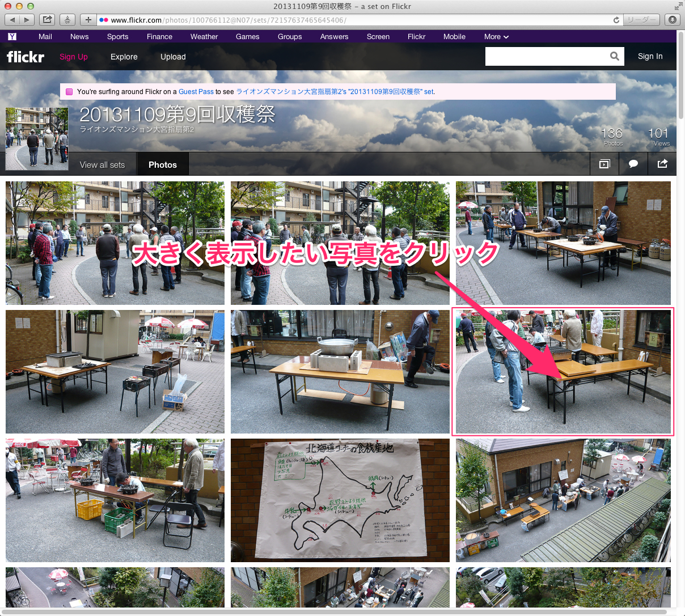
Task: Click Safari's share button in toolbar
Action: pos(48,20)
